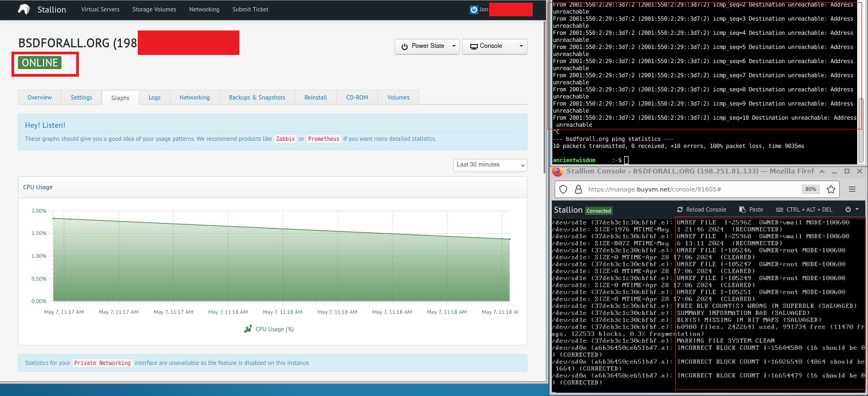The height and width of the screenshot is (396, 868).
Task: Expand the Power State dropdown
Action: click(x=427, y=46)
